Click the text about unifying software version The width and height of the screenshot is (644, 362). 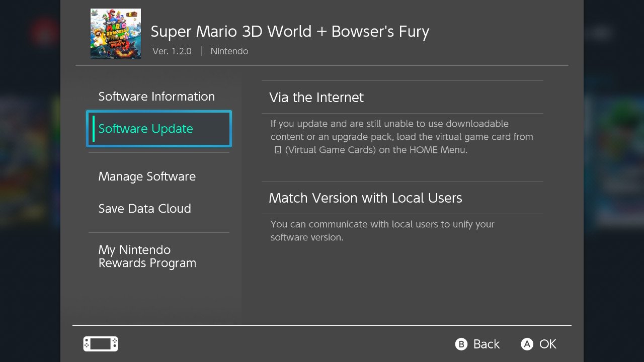tap(382, 231)
